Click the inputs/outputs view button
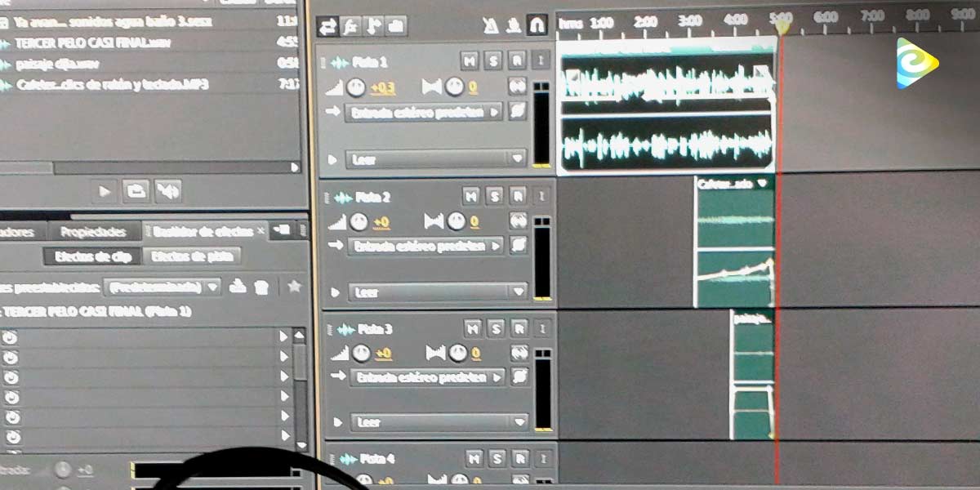Image resolution: width=980 pixels, height=490 pixels. (x=327, y=26)
